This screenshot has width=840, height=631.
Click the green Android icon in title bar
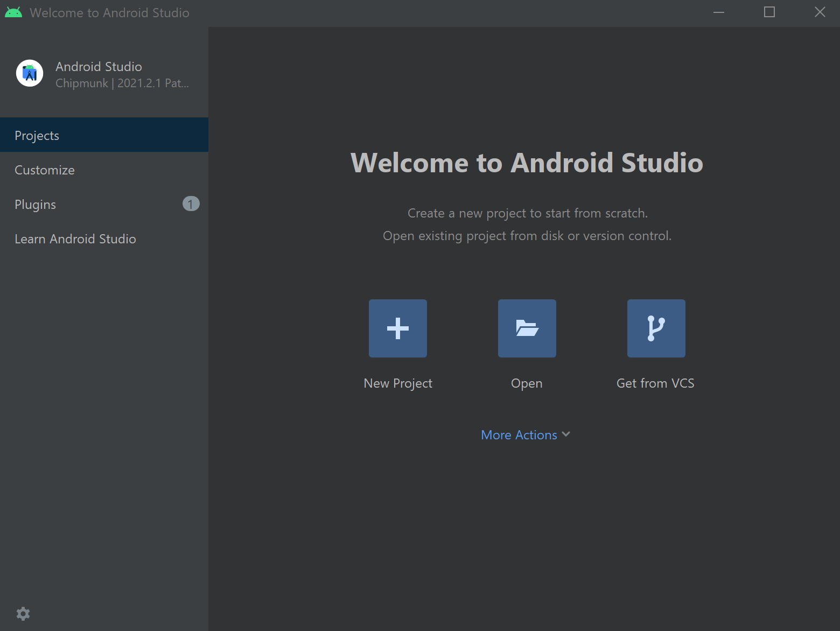pos(13,12)
